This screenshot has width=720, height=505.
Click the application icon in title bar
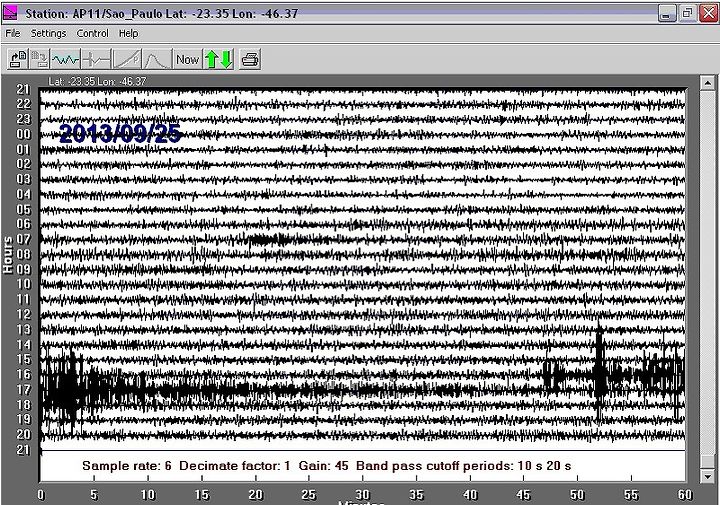tap(10, 12)
